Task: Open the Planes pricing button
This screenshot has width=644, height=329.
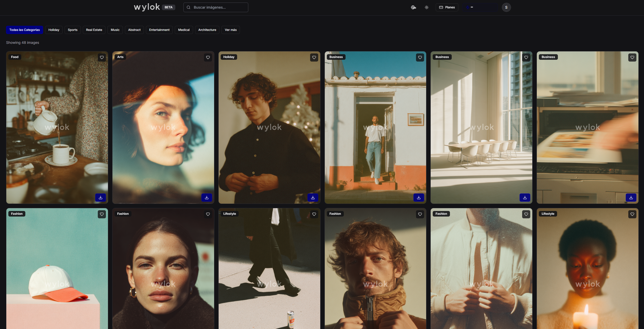Action: [x=447, y=7]
